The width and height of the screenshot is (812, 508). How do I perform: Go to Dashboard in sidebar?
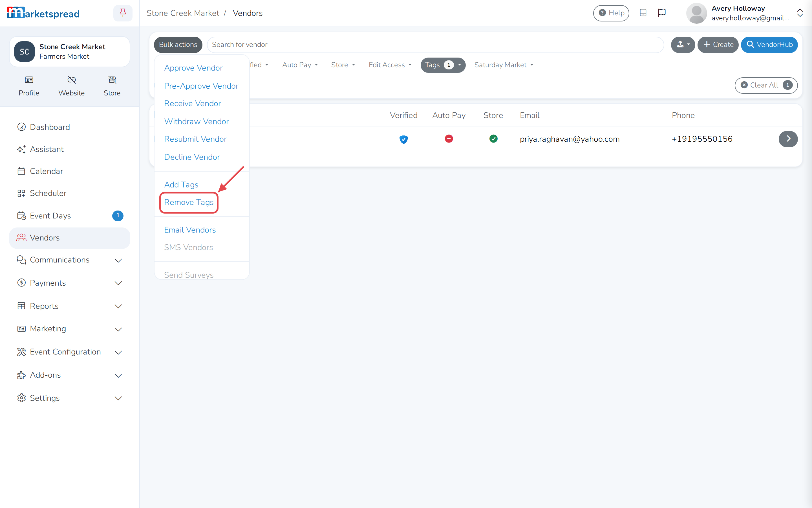pyautogui.click(x=69, y=127)
